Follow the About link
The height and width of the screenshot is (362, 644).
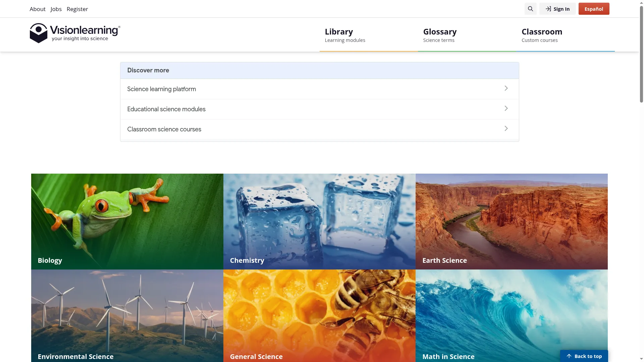click(38, 9)
